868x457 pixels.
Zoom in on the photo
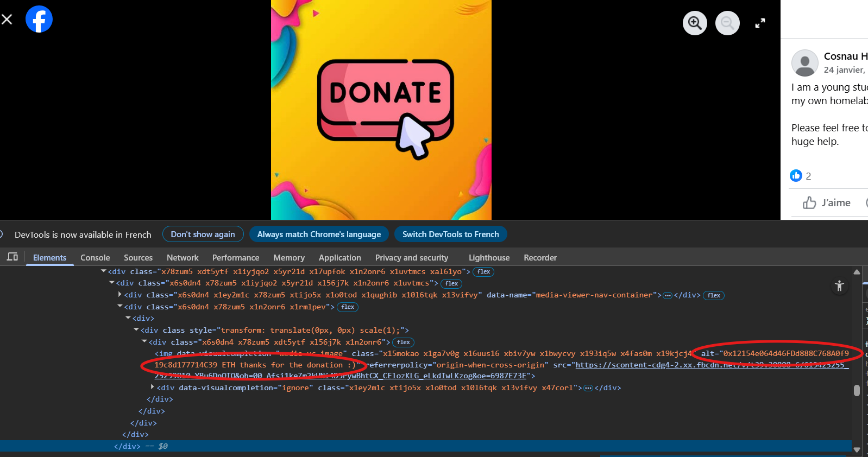695,23
